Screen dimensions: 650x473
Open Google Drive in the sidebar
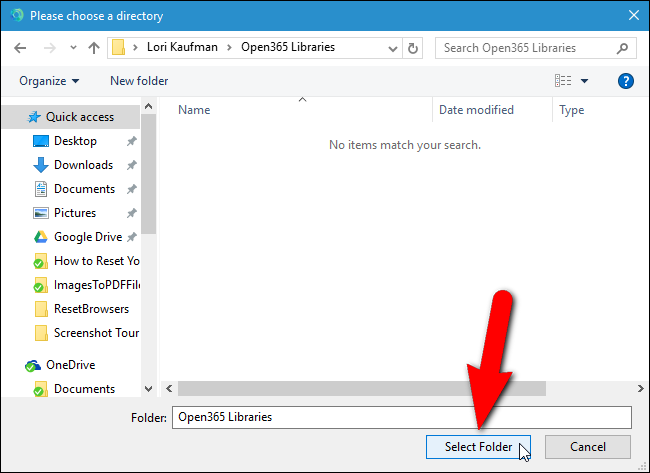pyautogui.click(x=88, y=237)
